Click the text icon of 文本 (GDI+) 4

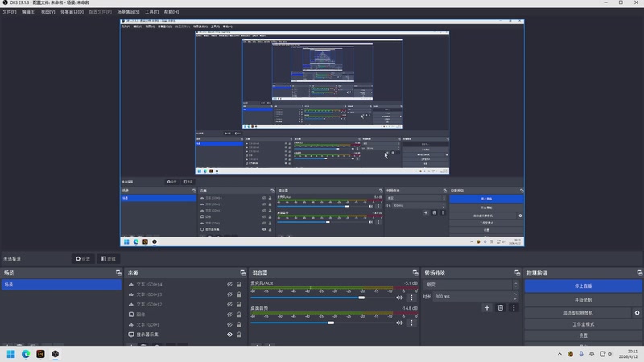click(131, 285)
